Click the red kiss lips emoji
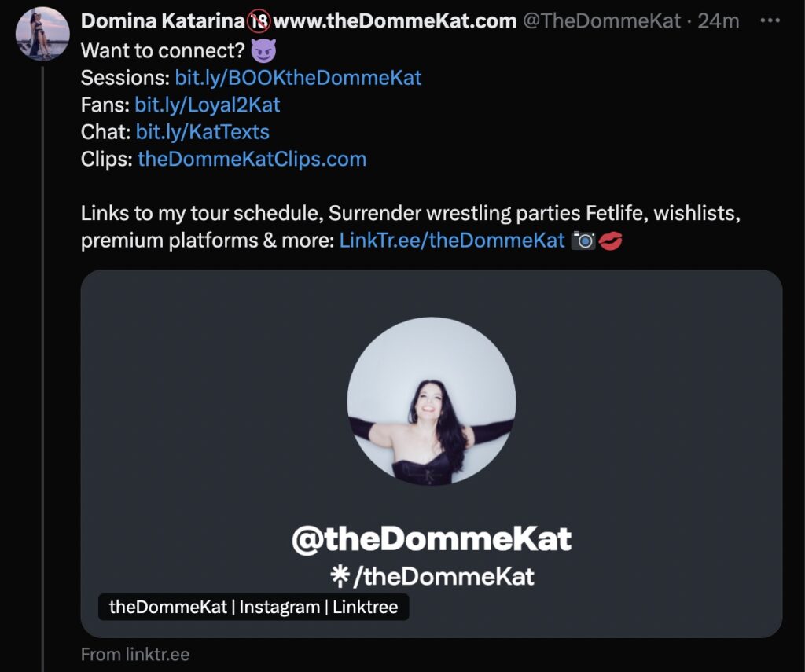The width and height of the screenshot is (805, 672). pos(611,241)
